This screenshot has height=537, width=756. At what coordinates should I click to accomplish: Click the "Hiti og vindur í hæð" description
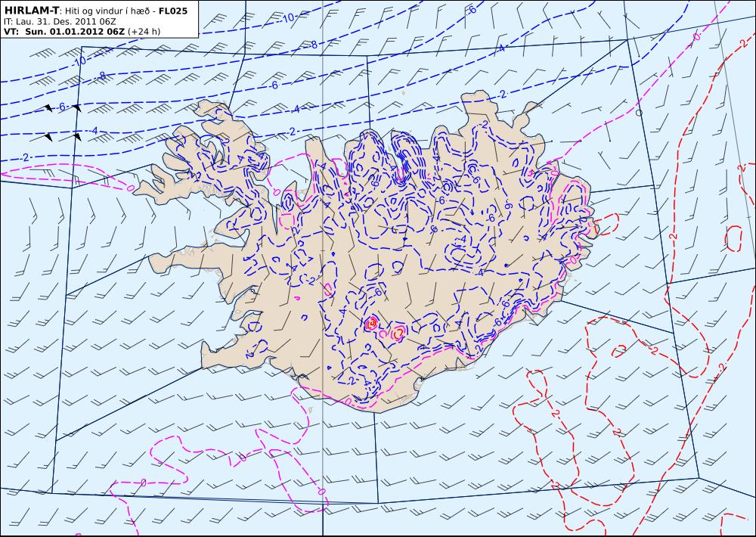pyautogui.click(x=108, y=11)
